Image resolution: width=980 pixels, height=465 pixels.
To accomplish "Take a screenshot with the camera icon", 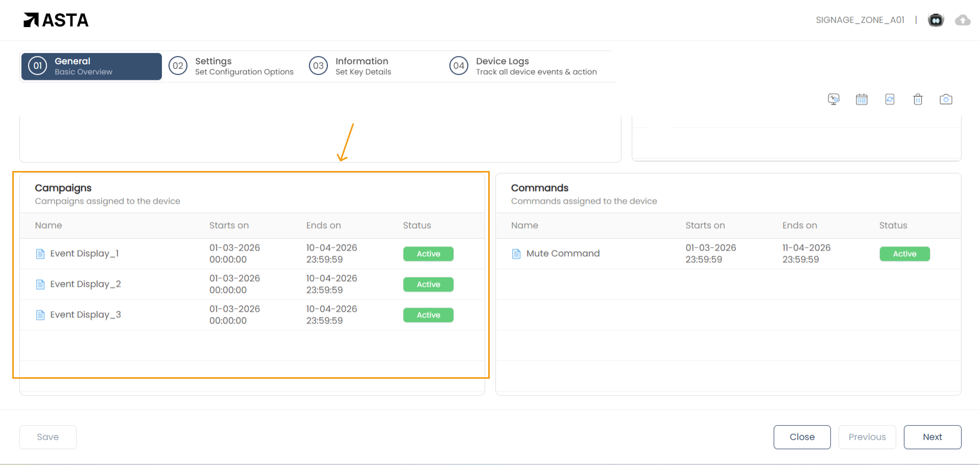I will pyautogui.click(x=946, y=100).
